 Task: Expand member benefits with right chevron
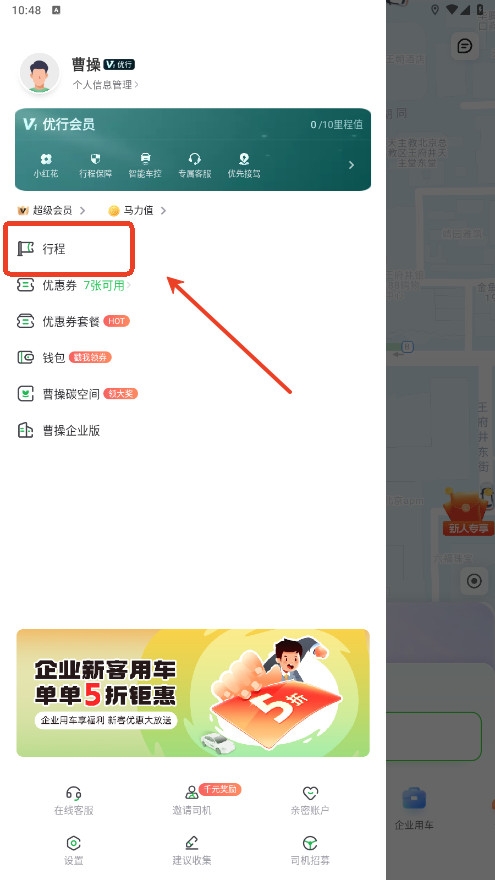coord(351,165)
